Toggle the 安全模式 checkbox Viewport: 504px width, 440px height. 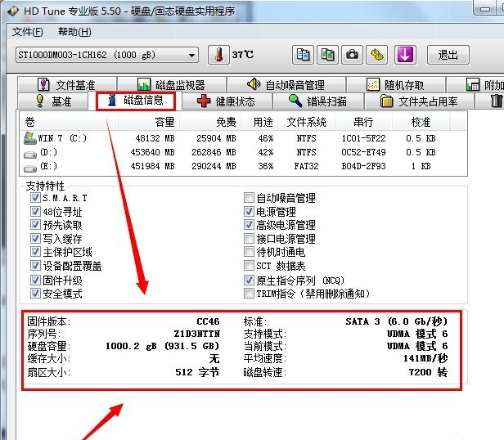(x=35, y=293)
